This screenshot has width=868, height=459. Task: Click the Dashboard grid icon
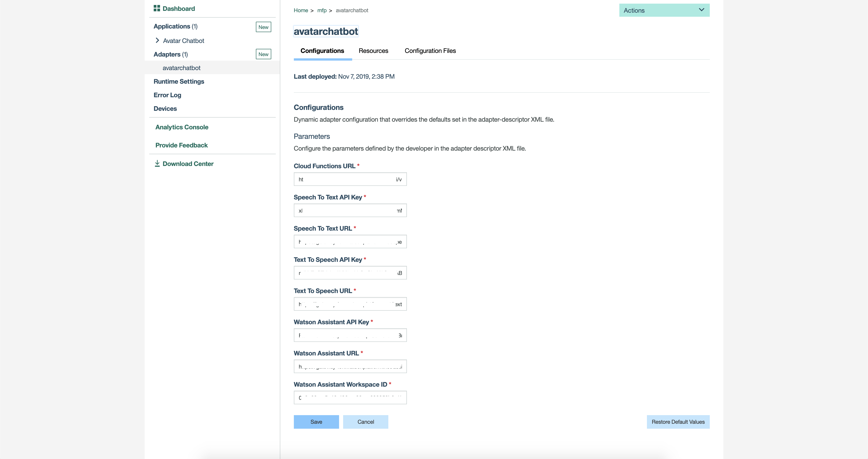click(x=157, y=8)
